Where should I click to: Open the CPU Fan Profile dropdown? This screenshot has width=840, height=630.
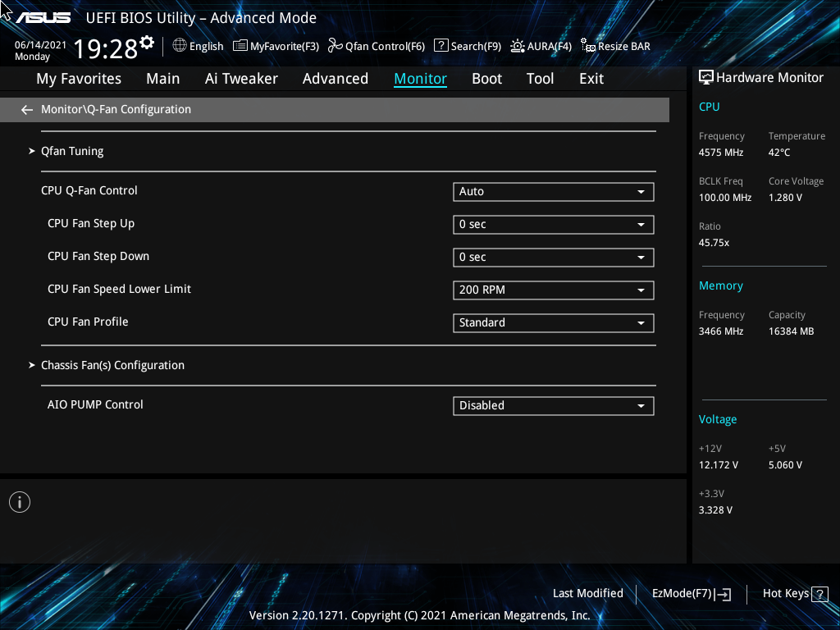[554, 323]
